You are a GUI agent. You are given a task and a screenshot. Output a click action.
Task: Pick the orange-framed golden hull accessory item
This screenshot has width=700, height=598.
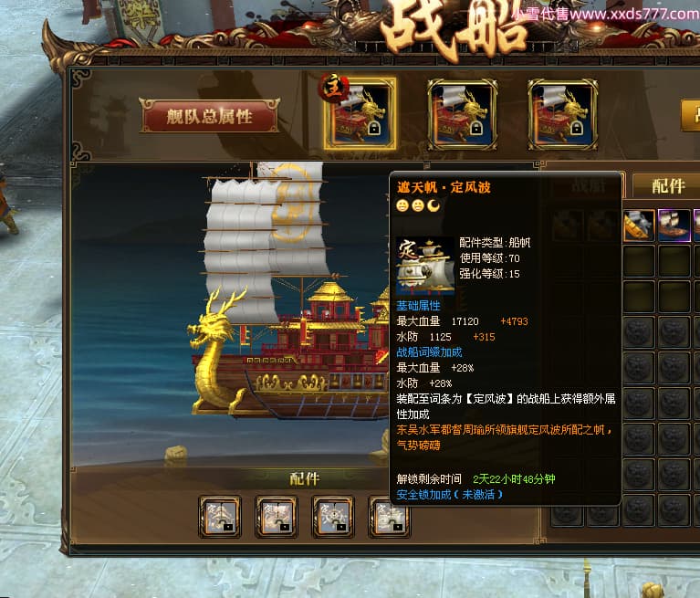point(639,226)
